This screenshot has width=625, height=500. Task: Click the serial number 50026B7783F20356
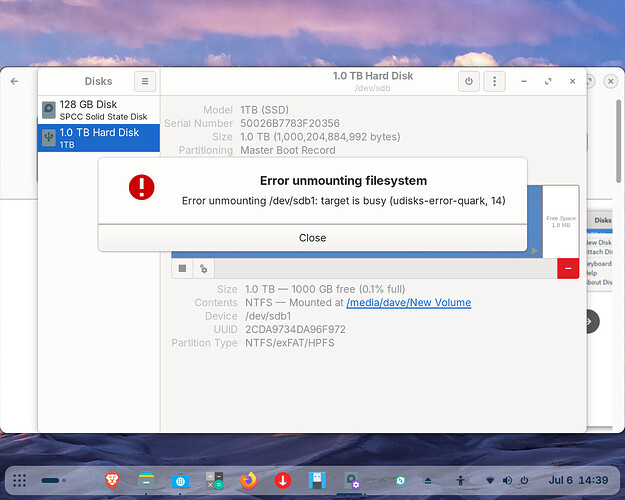[x=290, y=123]
